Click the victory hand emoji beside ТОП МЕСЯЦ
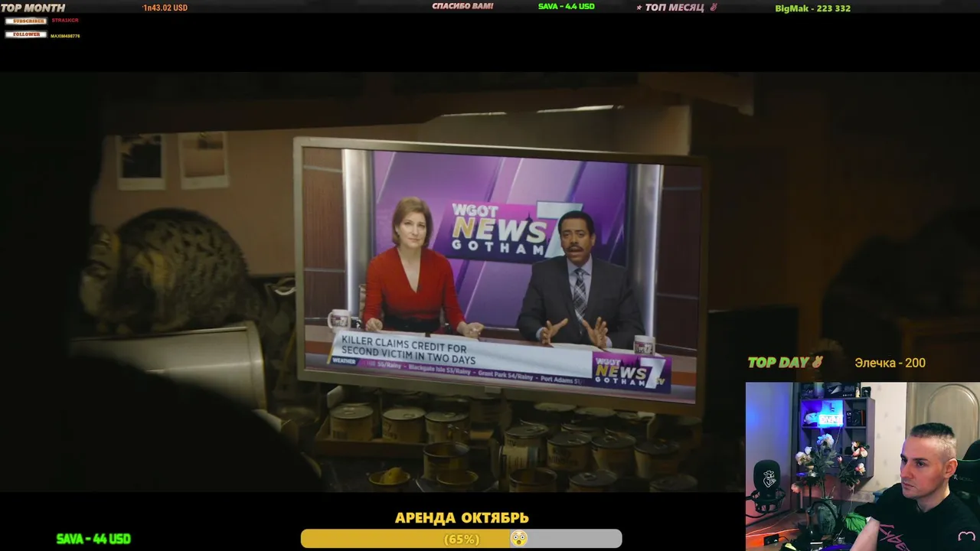This screenshot has height=551, width=980. pos(714,7)
